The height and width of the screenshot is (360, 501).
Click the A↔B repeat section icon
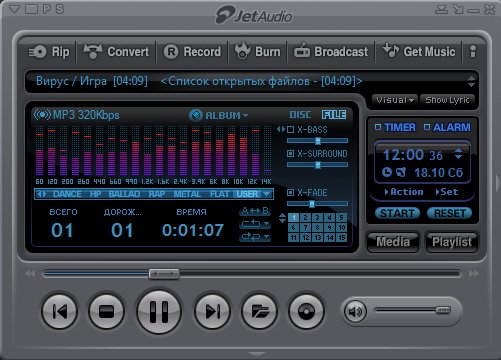(255, 211)
